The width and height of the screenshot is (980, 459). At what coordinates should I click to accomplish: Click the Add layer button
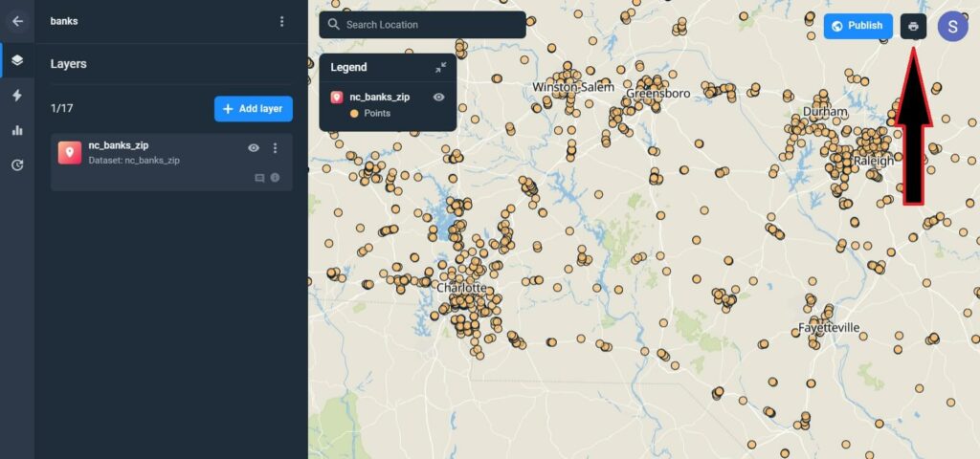(253, 109)
